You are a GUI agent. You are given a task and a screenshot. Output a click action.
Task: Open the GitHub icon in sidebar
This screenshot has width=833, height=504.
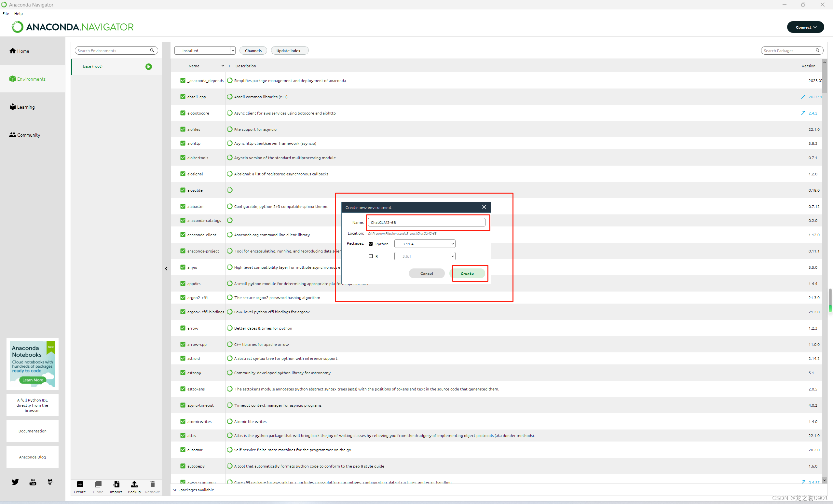50,482
